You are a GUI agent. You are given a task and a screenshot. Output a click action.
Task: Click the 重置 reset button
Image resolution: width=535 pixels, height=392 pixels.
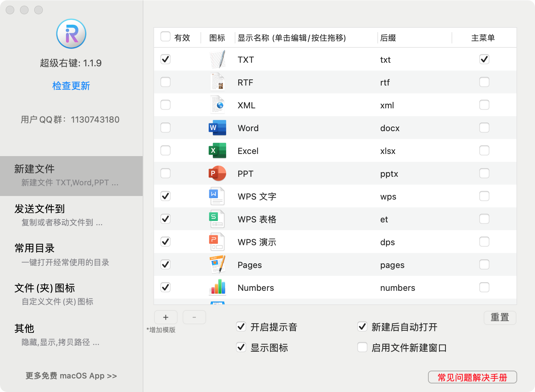tap(500, 317)
